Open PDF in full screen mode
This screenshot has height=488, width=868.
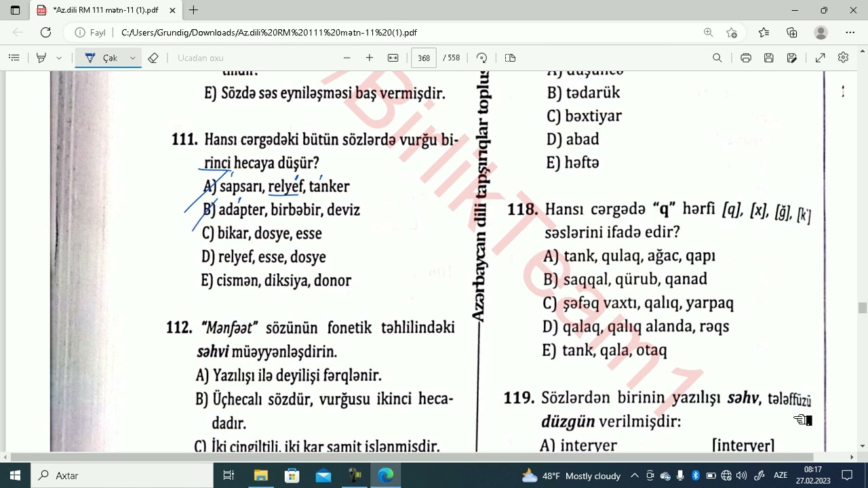pos(821,58)
